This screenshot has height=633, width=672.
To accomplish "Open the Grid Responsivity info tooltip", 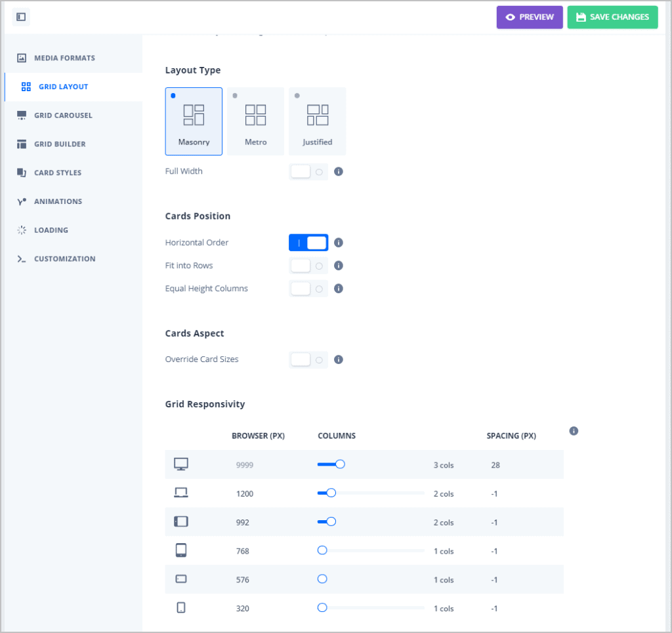I will pyautogui.click(x=574, y=431).
